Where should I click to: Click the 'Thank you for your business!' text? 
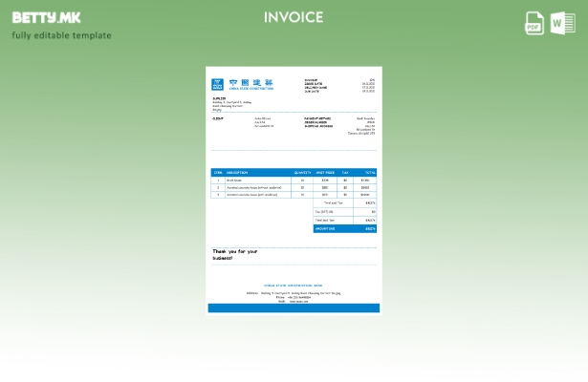pos(235,254)
